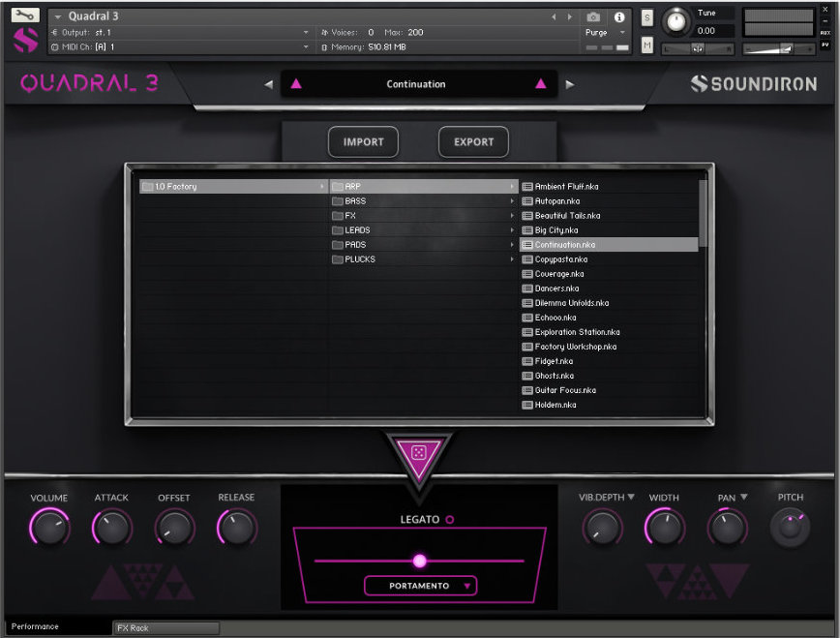
Task: Click the camera snapshot icon
Action: (591, 15)
